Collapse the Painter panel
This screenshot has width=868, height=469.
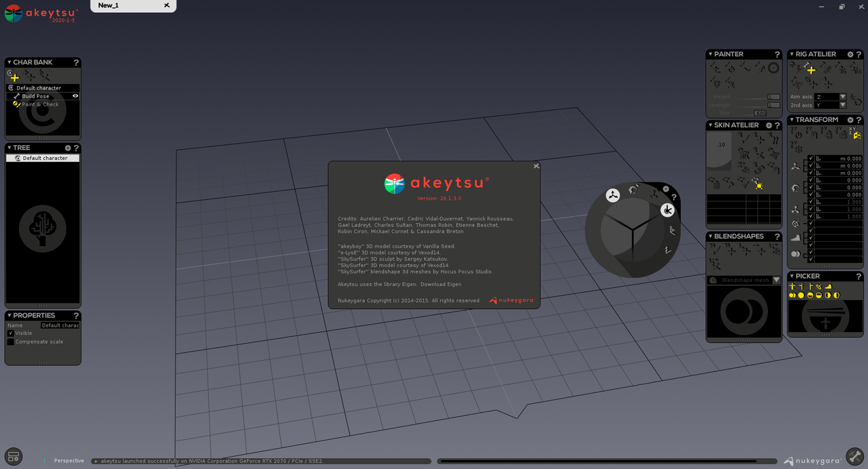(x=711, y=54)
